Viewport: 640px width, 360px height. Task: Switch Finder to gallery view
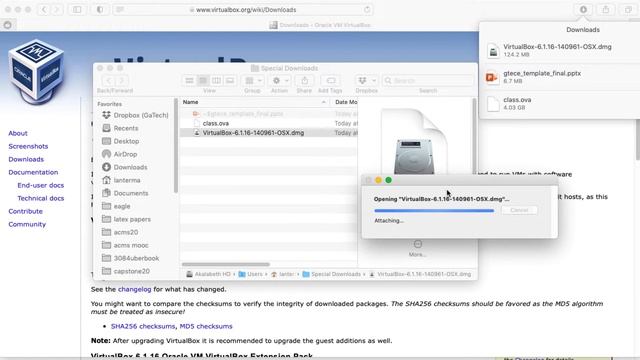click(230, 80)
